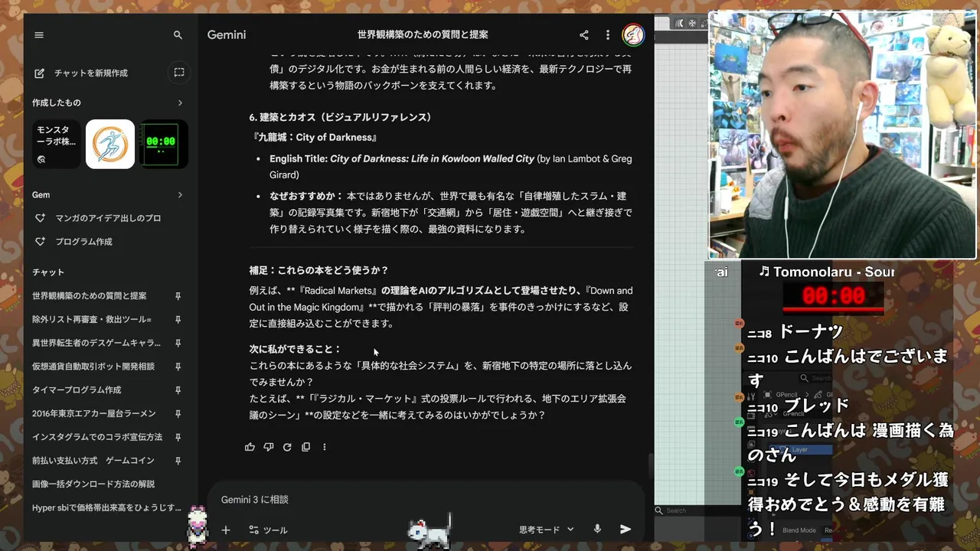
Task: Click conversation title 世界観構築のための質問と提案 in header
Action: [x=423, y=35]
